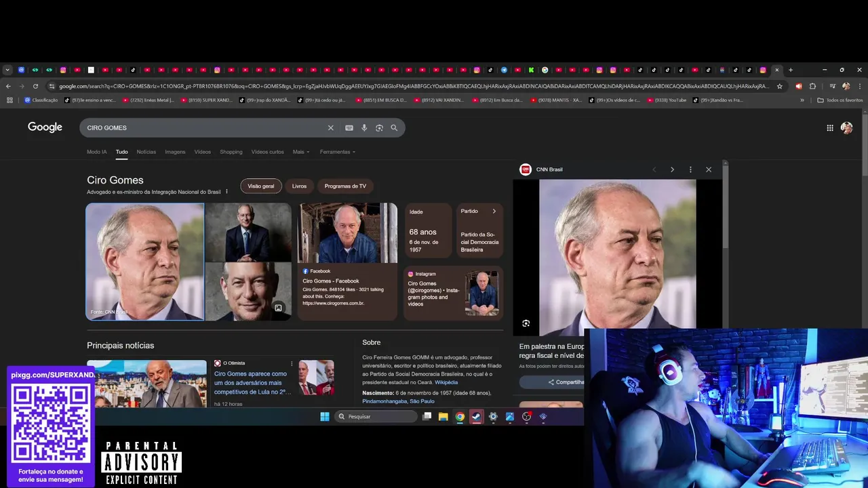Select the Visão geral chip
The image size is (868, 488).
point(261,186)
